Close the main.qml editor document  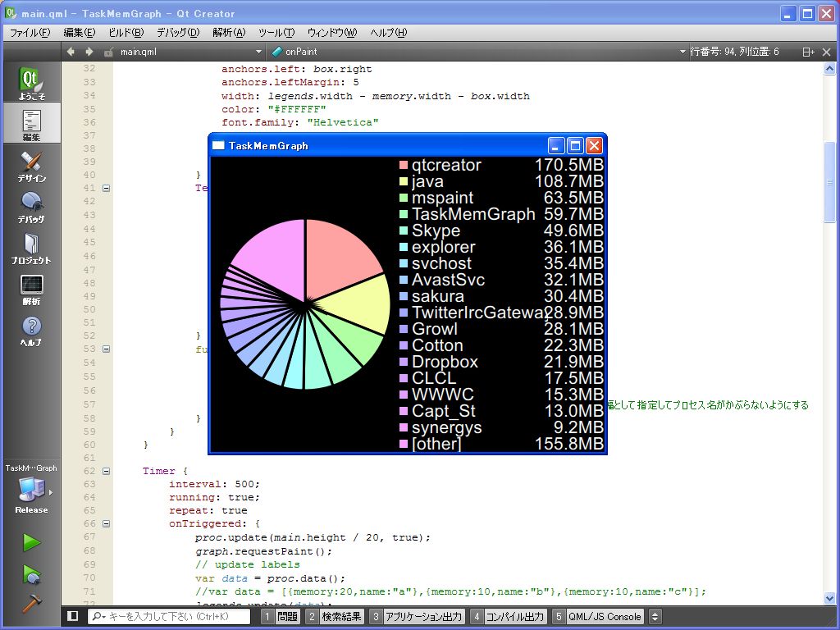(x=826, y=52)
